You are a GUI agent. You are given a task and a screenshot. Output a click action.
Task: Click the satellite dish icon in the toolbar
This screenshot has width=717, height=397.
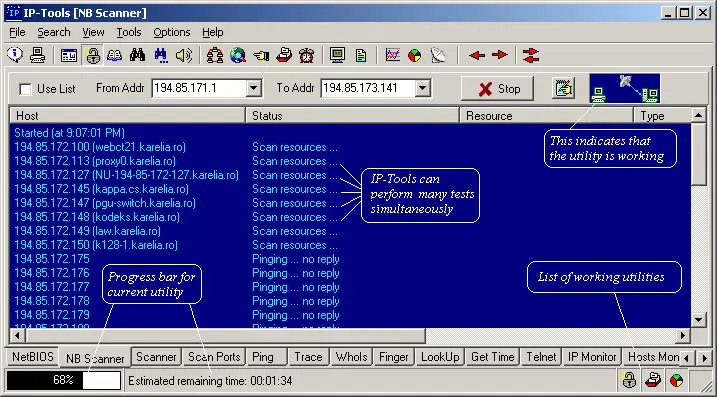438,55
